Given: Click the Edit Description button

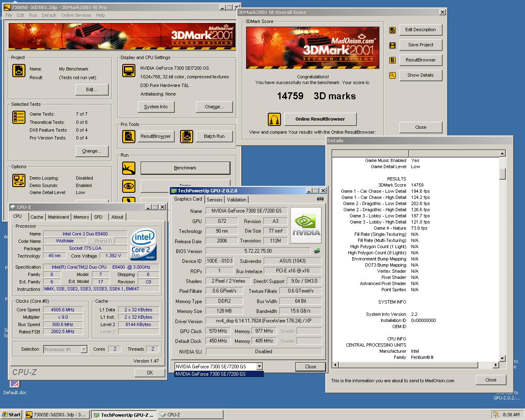Looking at the screenshot, I should coord(420,30).
